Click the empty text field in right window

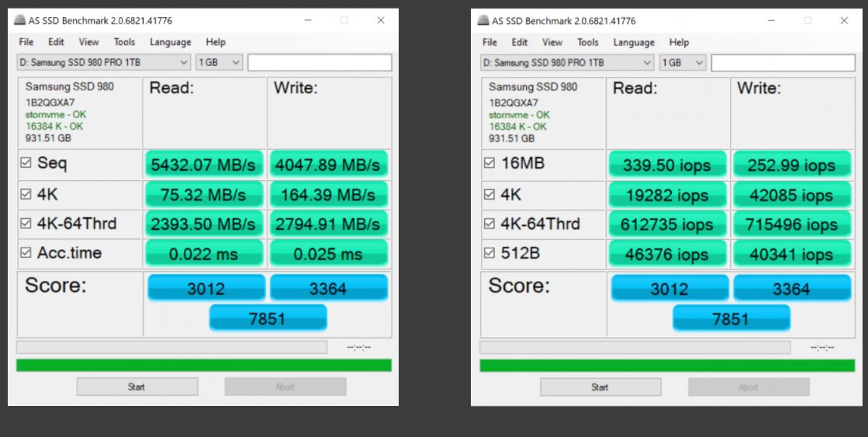point(783,63)
